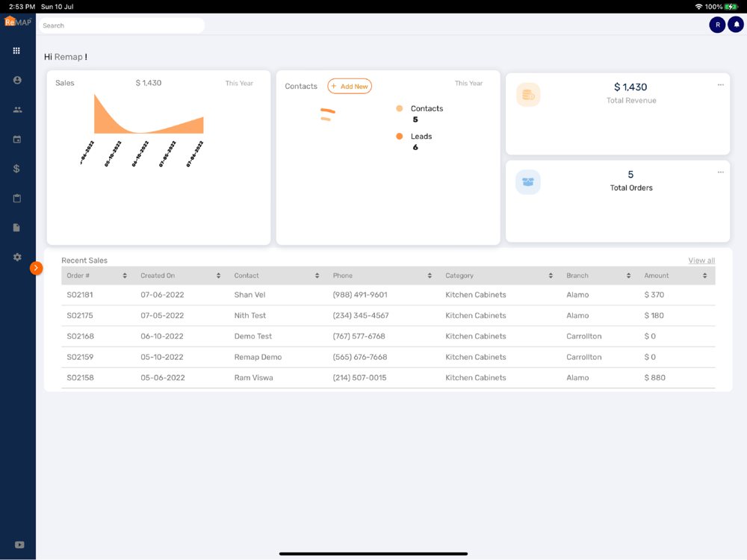Screen dimensions: 747x560
Task: Click the Total Orders box icon
Action: click(x=528, y=182)
